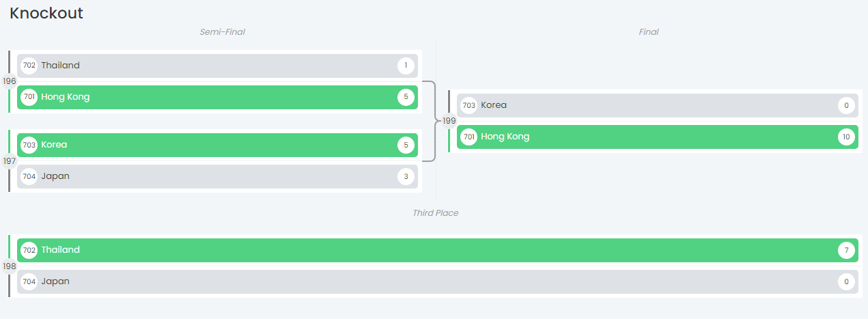Click team ID 703 in Semi-Final Korea row
Image resolution: width=868 pixels, height=319 pixels.
[x=29, y=145]
